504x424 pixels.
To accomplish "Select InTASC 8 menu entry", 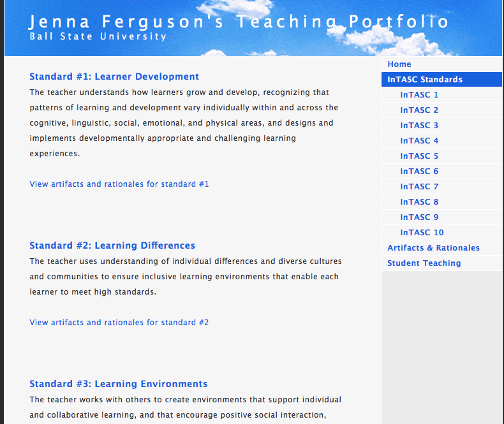I will [x=419, y=202].
